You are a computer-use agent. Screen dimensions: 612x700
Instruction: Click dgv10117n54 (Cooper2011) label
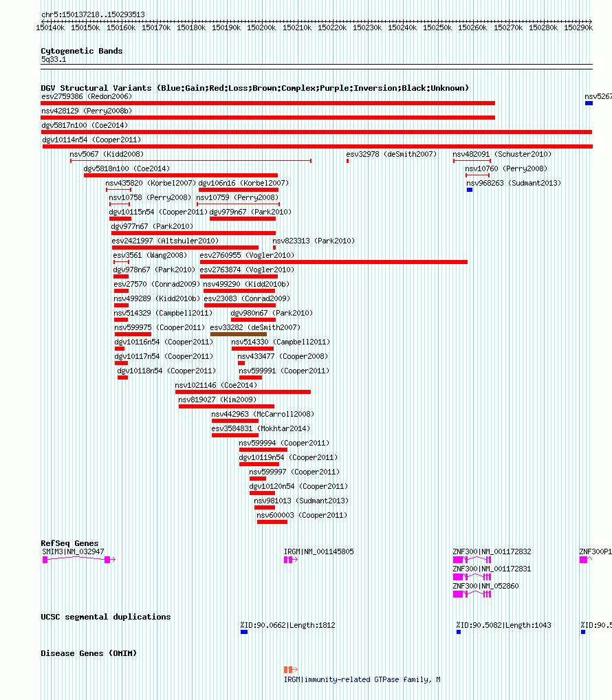(164, 356)
